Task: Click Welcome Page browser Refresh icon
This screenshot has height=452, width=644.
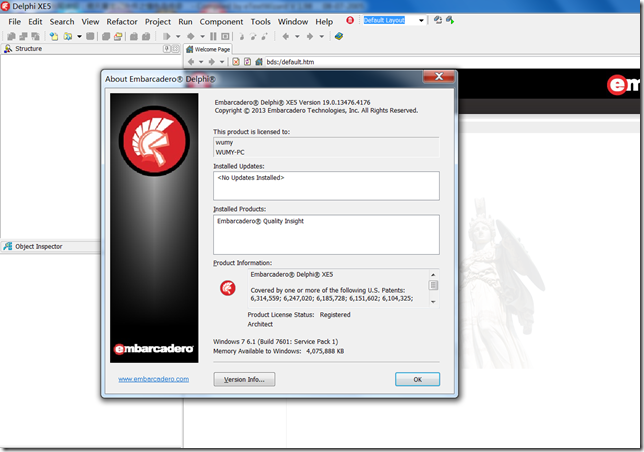Action: click(247, 62)
